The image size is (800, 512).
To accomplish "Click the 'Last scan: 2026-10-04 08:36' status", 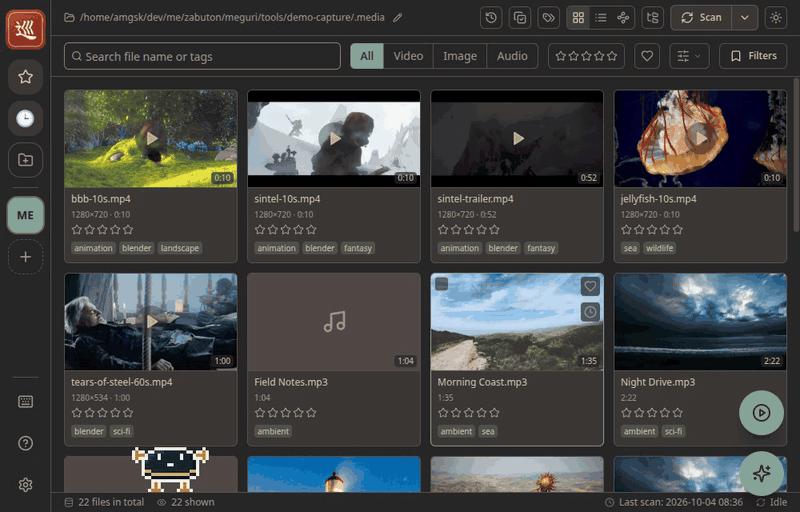I will click(673, 502).
